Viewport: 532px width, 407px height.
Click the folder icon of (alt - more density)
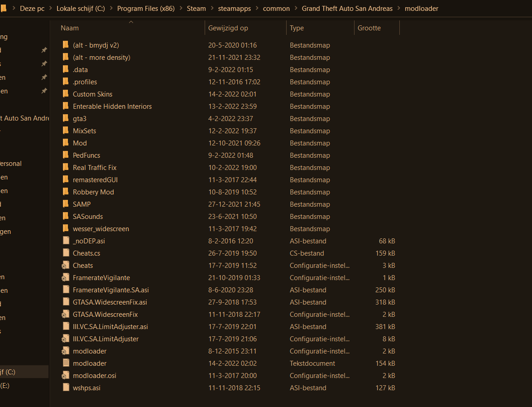click(x=66, y=57)
